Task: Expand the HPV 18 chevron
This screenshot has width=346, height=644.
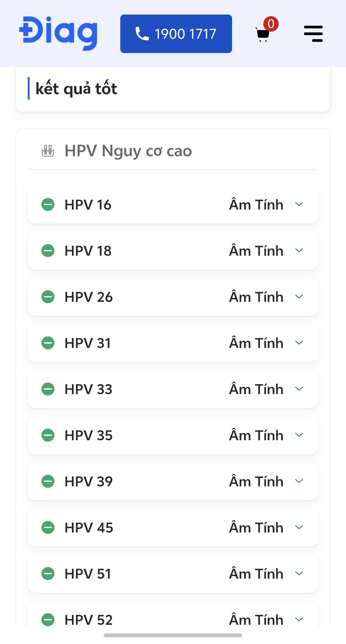Action: click(299, 250)
